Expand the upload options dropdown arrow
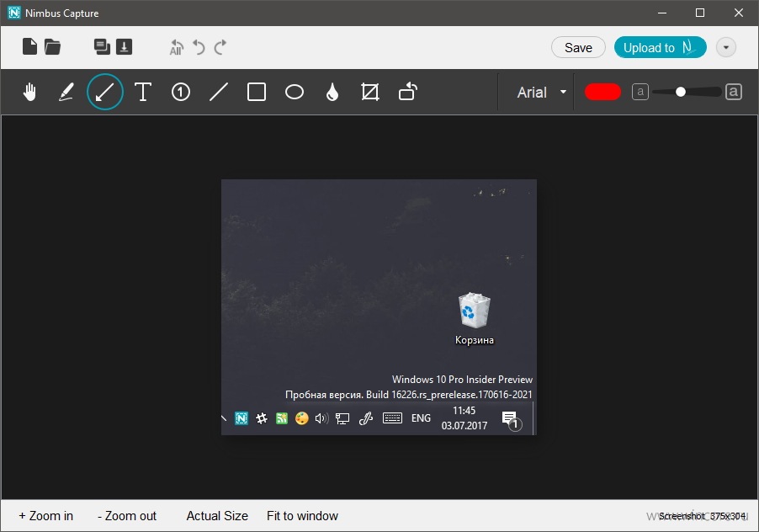The height and width of the screenshot is (532, 759). point(726,47)
